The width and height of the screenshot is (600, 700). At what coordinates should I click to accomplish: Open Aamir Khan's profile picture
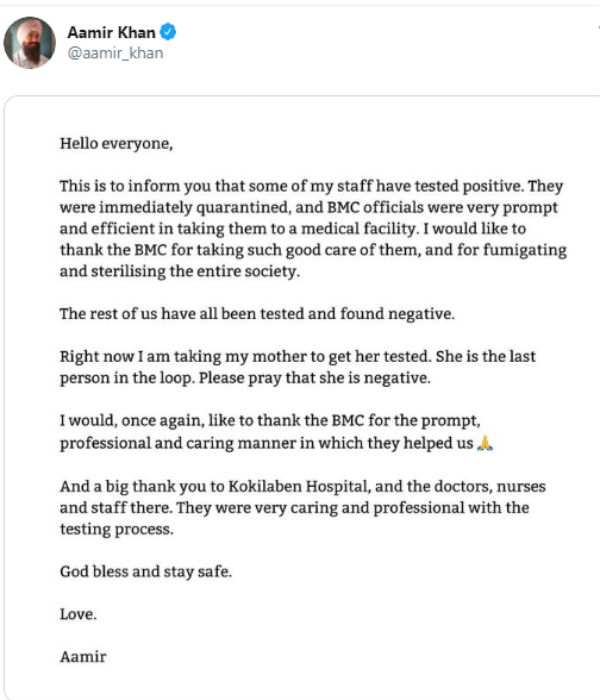point(29,43)
